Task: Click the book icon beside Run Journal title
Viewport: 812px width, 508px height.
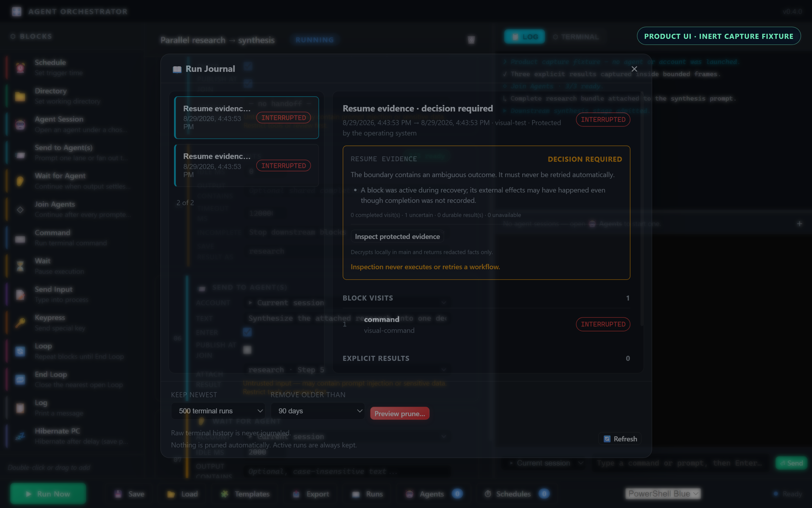Action: point(177,69)
